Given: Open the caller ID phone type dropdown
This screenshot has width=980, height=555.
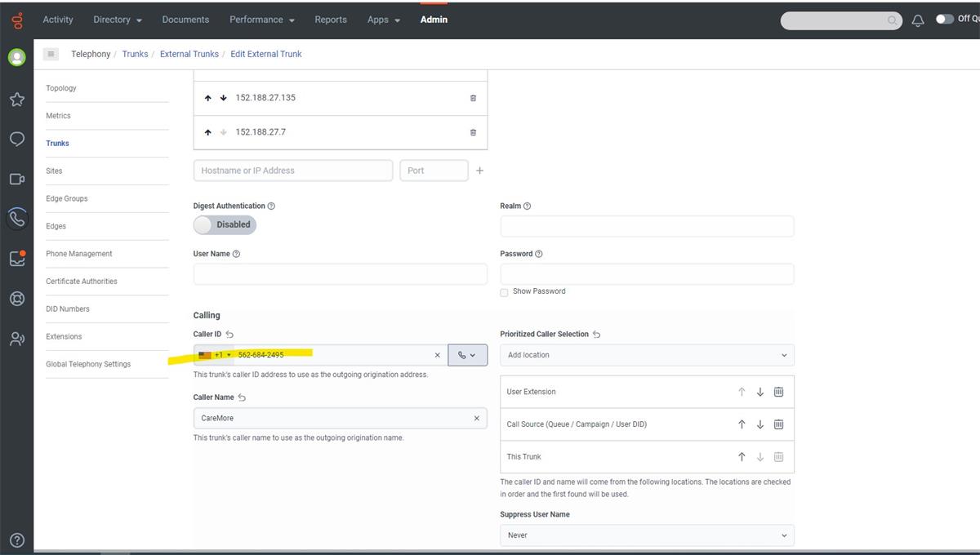Looking at the screenshot, I should pyautogui.click(x=467, y=354).
